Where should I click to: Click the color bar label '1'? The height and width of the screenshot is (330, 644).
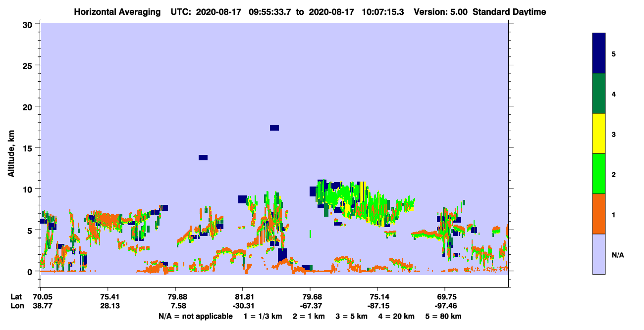pos(614,214)
